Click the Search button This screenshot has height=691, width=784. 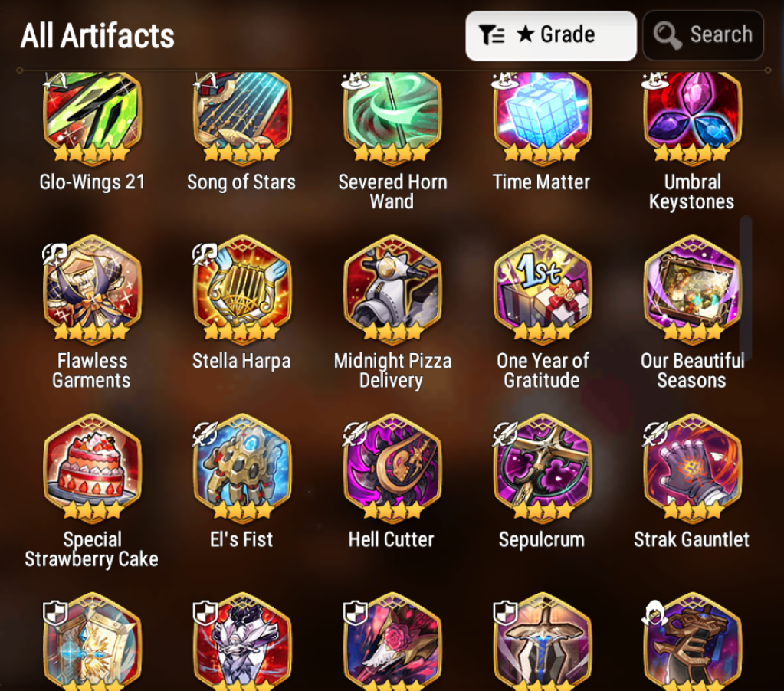pos(703,35)
